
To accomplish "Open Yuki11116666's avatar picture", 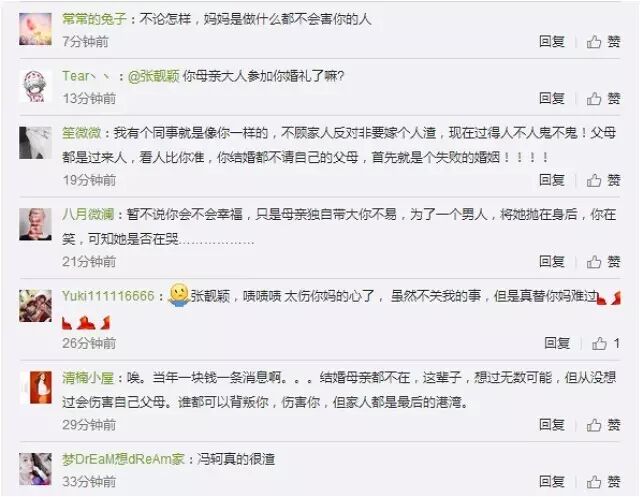I will click(36, 306).
